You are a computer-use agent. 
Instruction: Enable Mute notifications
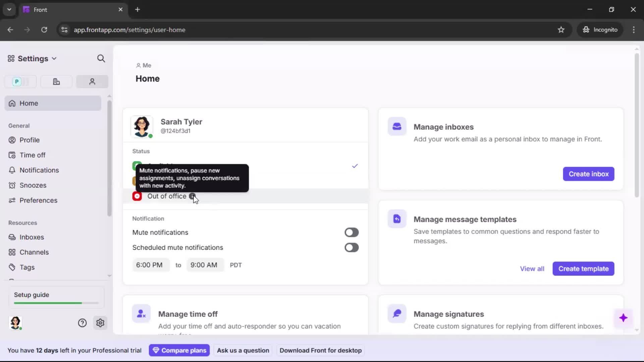coord(351,232)
